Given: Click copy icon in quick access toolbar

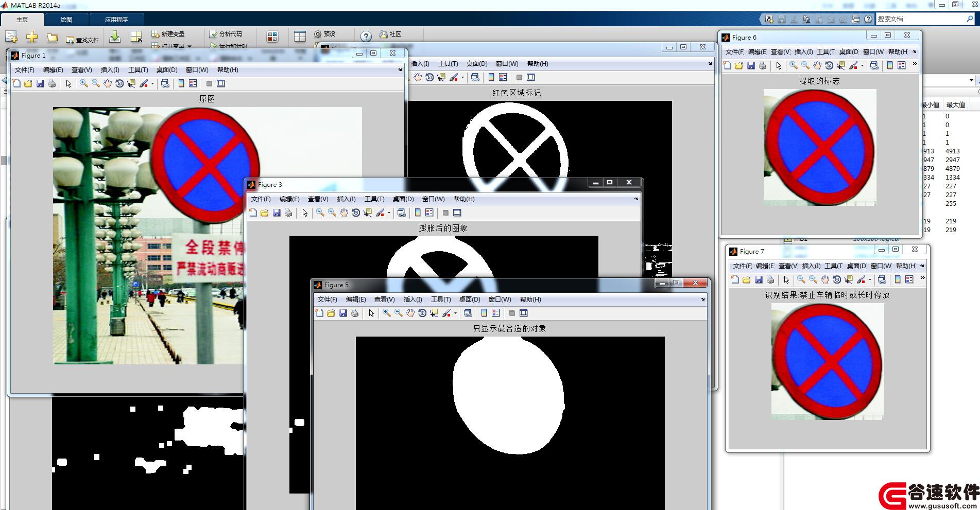Looking at the screenshot, I should click(x=806, y=19).
